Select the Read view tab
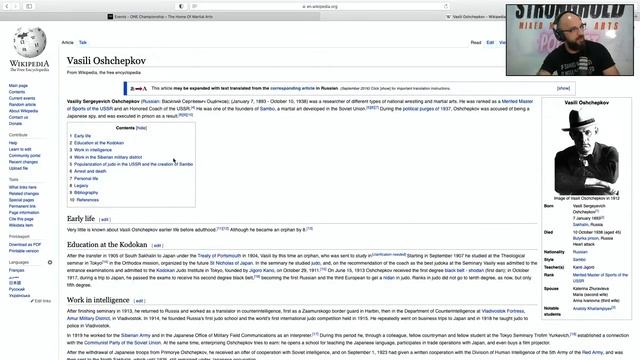Image resolution: width=640 pixels, height=360 pixels. [476, 42]
